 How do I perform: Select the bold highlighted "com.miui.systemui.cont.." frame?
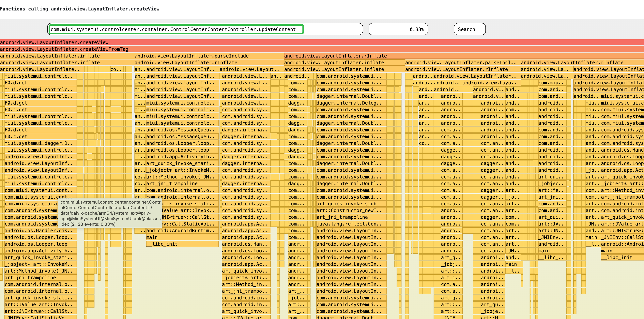click(40, 190)
